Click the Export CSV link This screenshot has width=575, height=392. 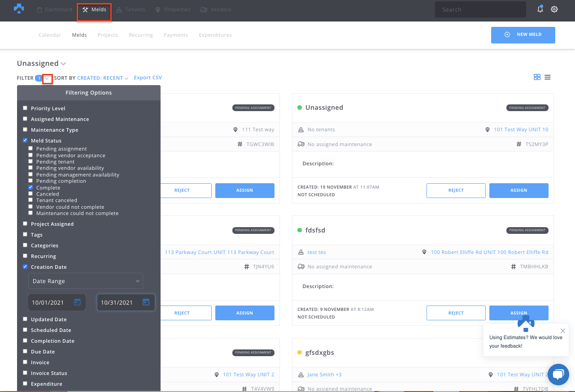[x=148, y=78]
